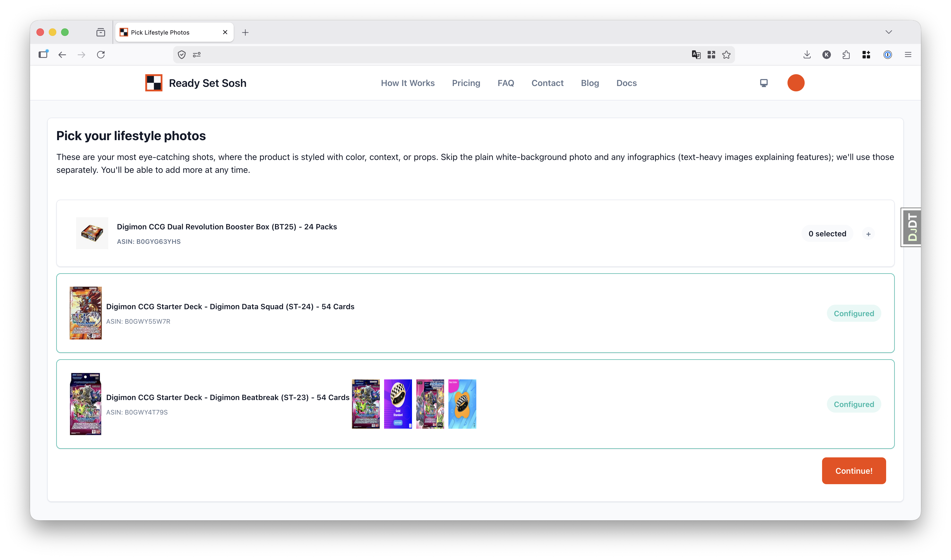Click the blue Best Seller photo
The height and width of the screenshot is (560, 951).
pyautogui.click(x=462, y=404)
